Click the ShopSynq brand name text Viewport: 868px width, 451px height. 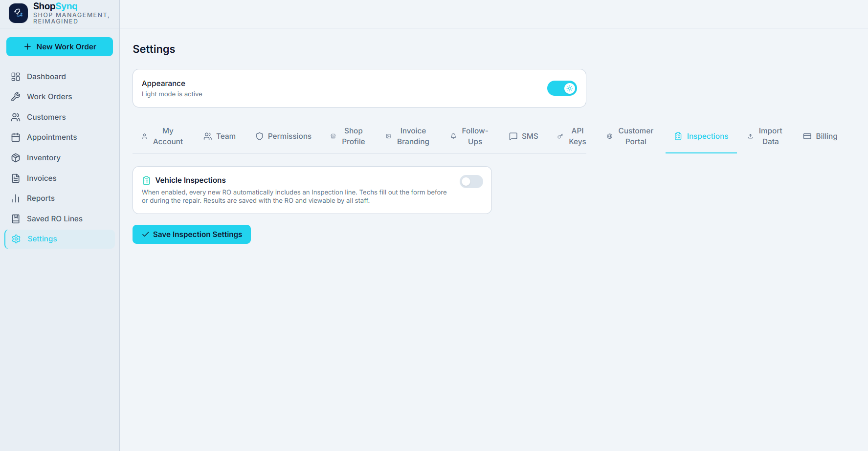point(55,6)
